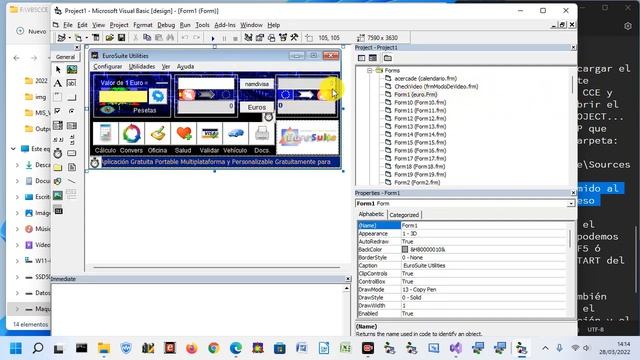Select Form1 (euro.Frm) in project tree
The image size is (640, 360).
(x=416, y=94)
